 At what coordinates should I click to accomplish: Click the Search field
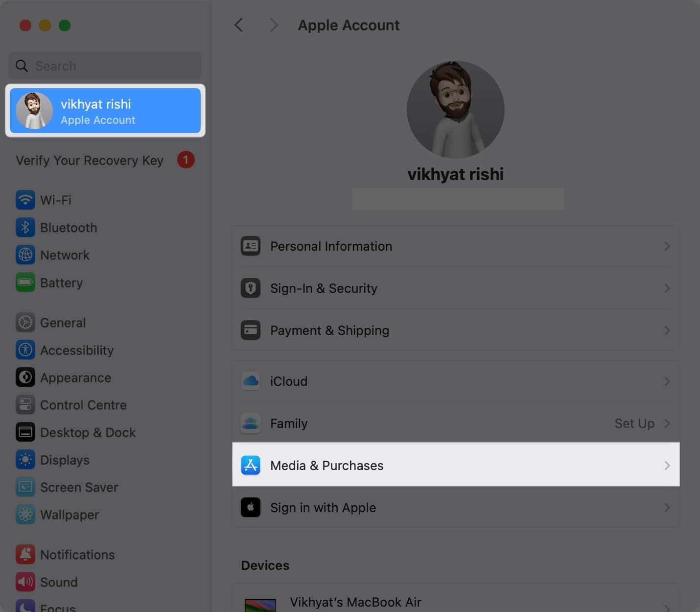tap(105, 66)
